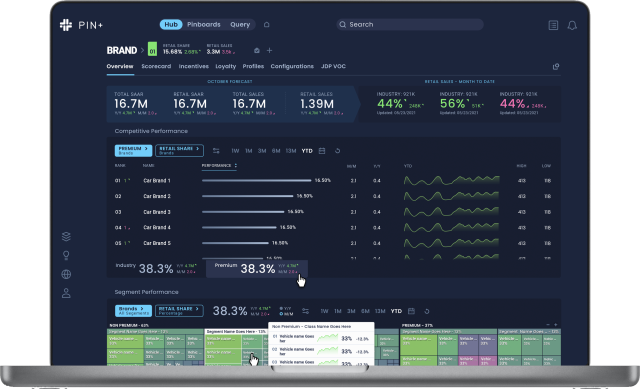Click the Premium 38.3% summary card
The height and width of the screenshot is (389, 640).
pos(257,269)
